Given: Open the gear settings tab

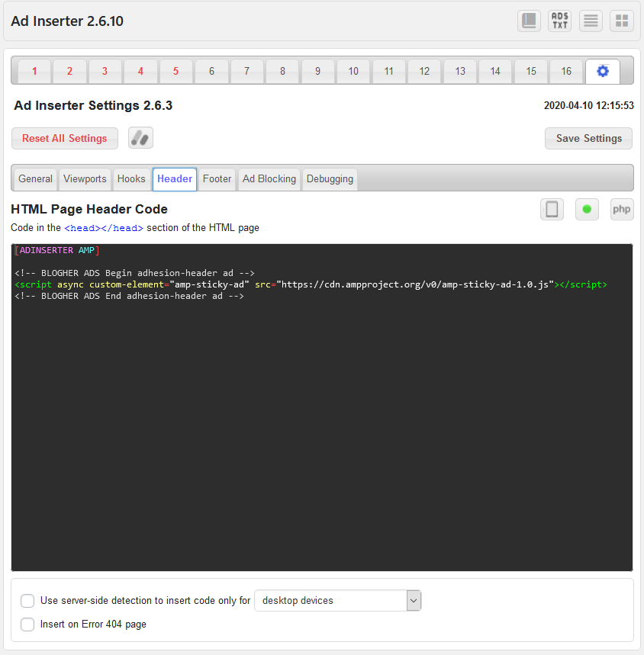Looking at the screenshot, I should point(602,71).
